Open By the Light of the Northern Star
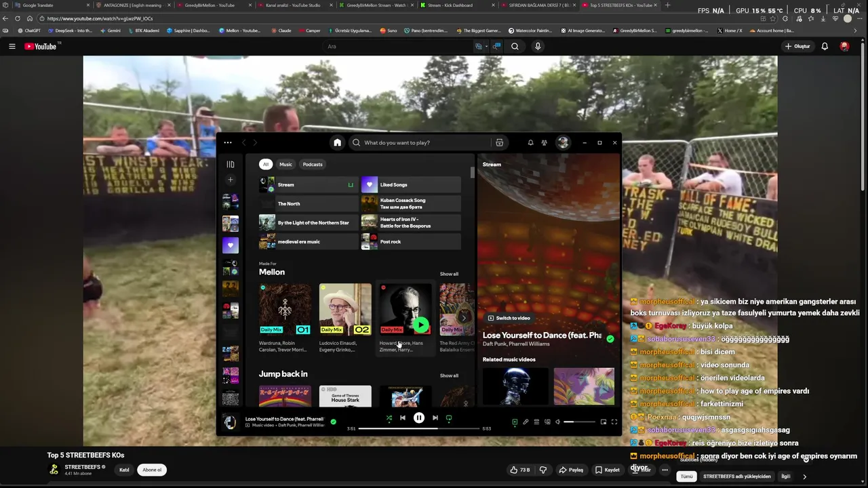868x488 pixels. click(x=309, y=222)
